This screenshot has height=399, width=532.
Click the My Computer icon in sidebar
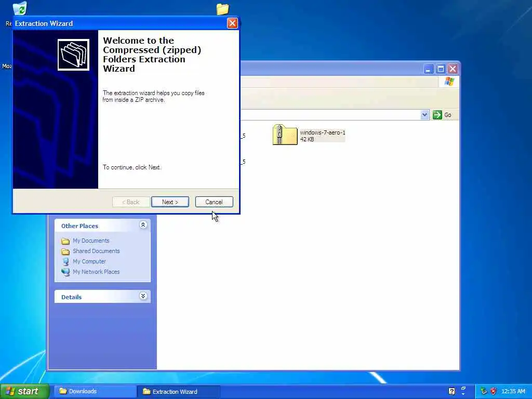point(65,262)
